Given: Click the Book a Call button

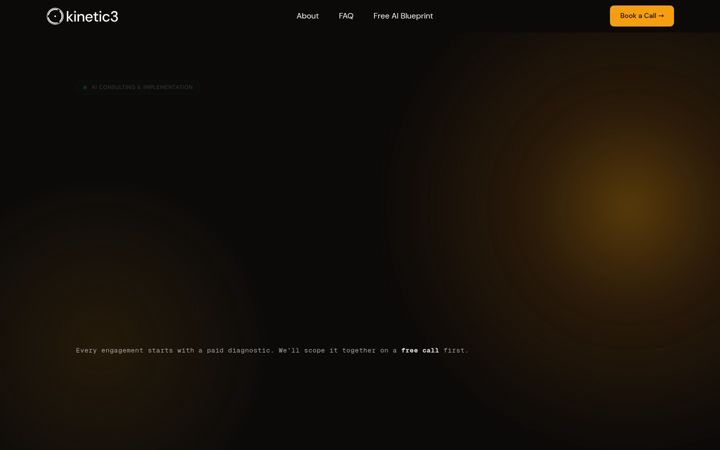Looking at the screenshot, I should pos(641,16).
